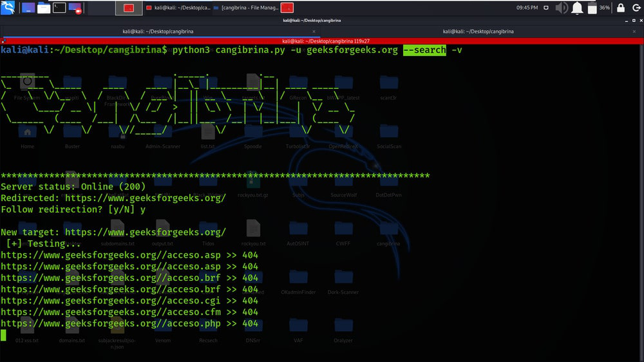Switch to the cangibrina File Manager taskbar window
Screen dimensions: 644x362
tap(245, 8)
